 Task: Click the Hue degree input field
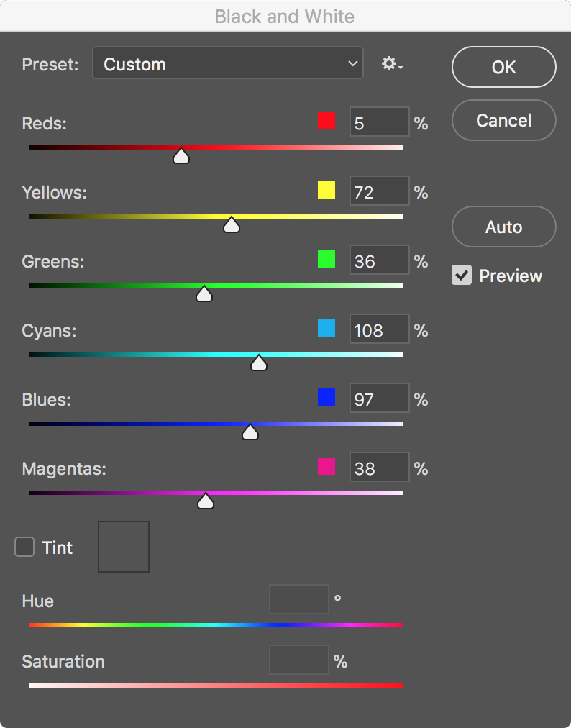[298, 599]
